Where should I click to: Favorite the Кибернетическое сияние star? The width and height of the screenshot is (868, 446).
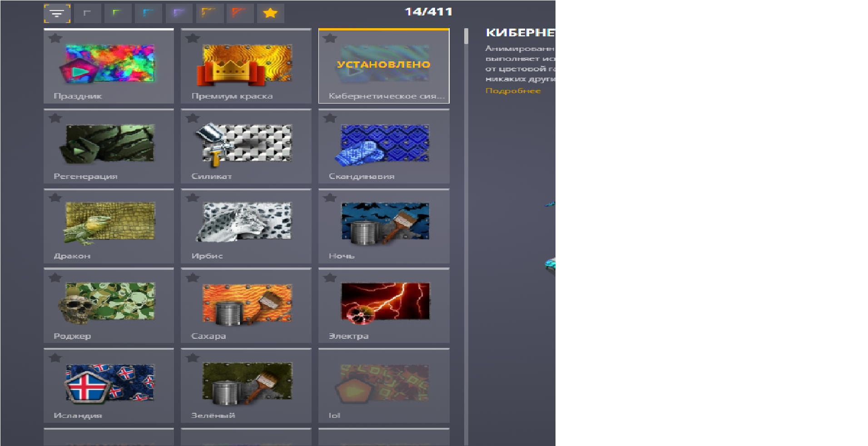[330, 38]
